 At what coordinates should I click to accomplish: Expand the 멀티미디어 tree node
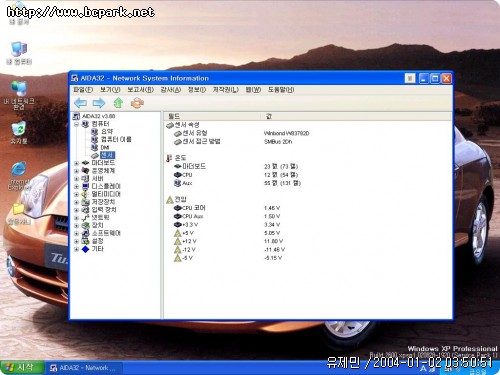(76, 194)
